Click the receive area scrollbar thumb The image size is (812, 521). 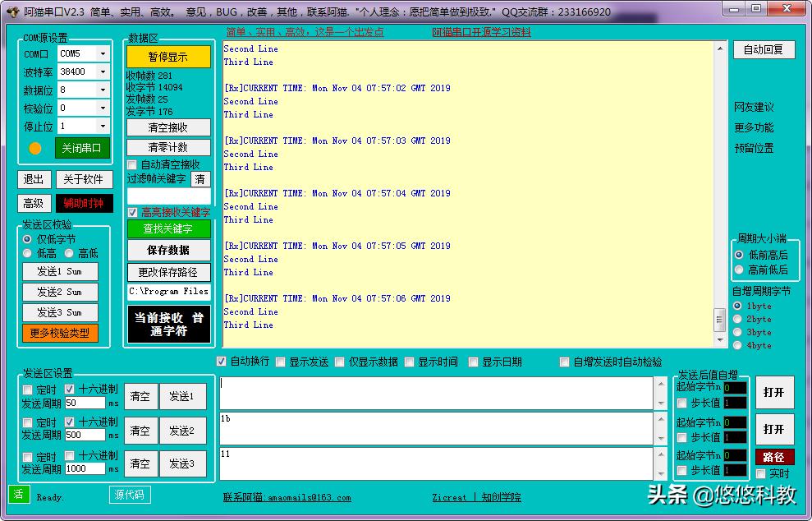720,320
